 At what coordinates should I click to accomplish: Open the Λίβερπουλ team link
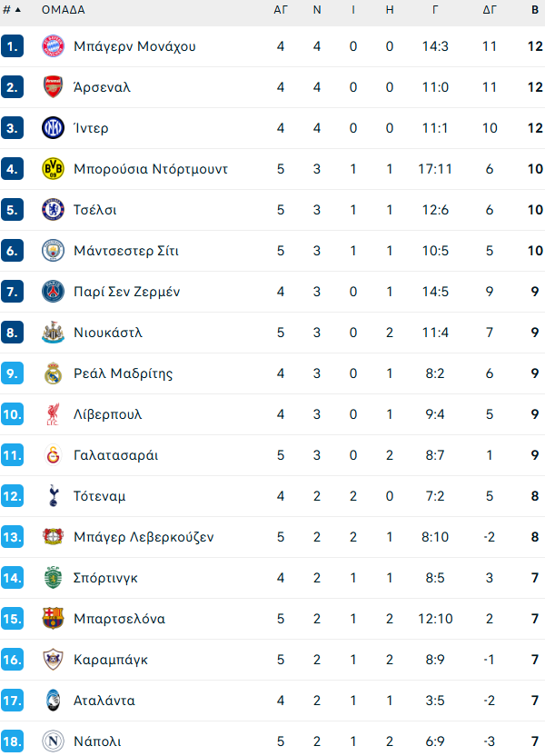pyautogui.click(x=107, y=414)
